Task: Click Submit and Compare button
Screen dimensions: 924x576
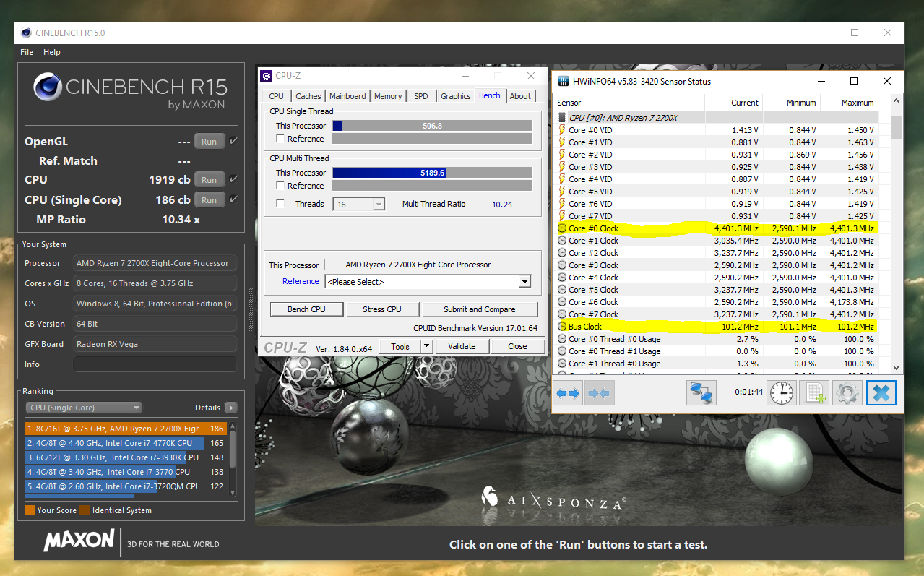Action: (x=480, y=309)
